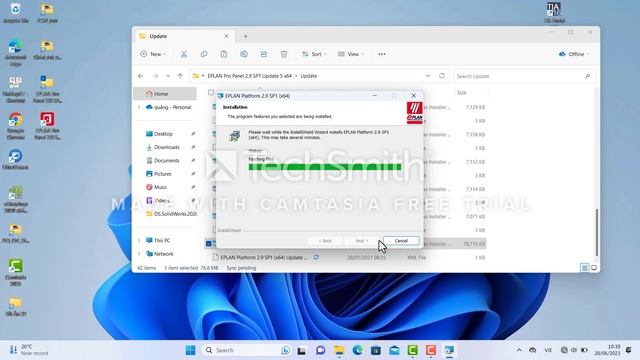The width and height of the screenshot is (640, 360).
Task: Click the Share icon in Explorer toolbar
Action: click(x=264, y=54)
